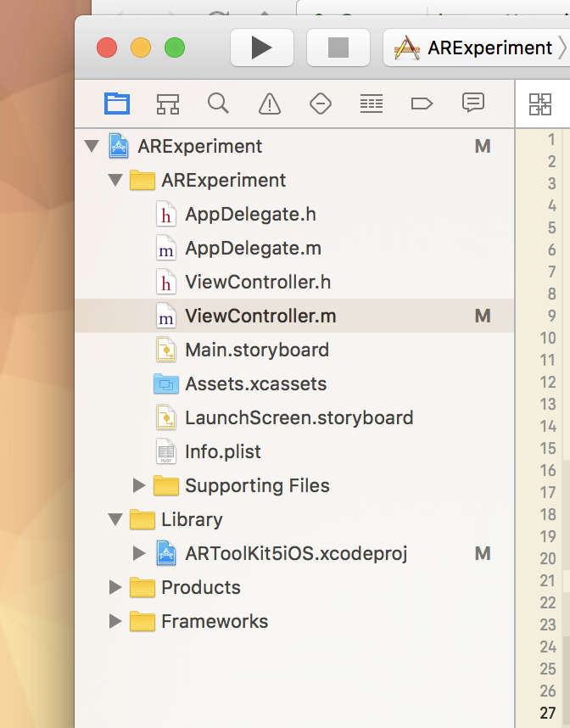Open the Project navigator tab
This screenshot has height=728, width=570.
point(117,104)
